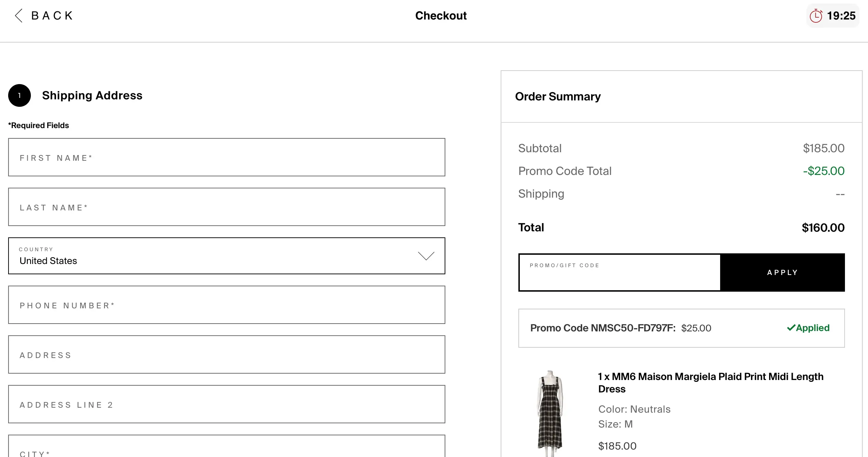This screenshot has height=457, width=868.
Task: Focus the Last Name input field
Action: coord(227,207)
